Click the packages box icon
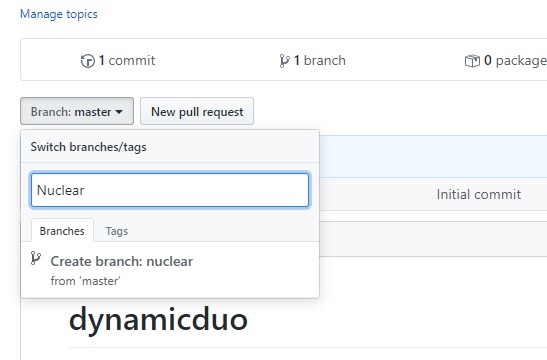This screenshot has width=547, height=360. tap(472, 61)
